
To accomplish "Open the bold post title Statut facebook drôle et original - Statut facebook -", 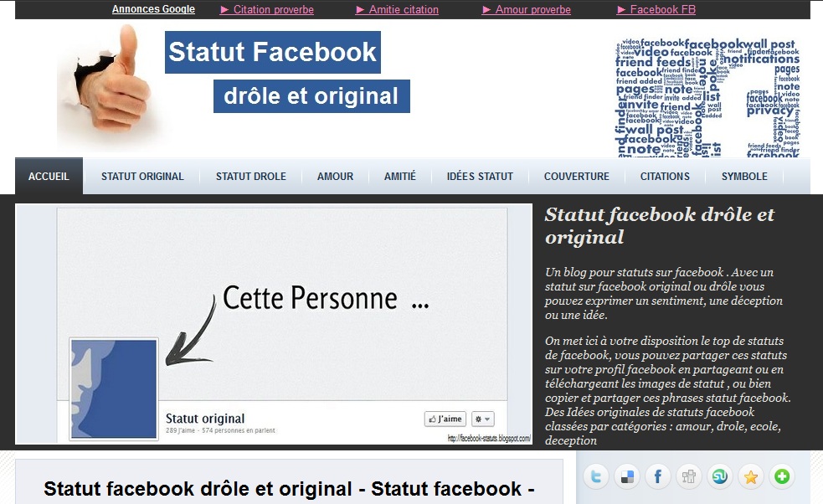I will pyautogui.click(x=289, y=489).
